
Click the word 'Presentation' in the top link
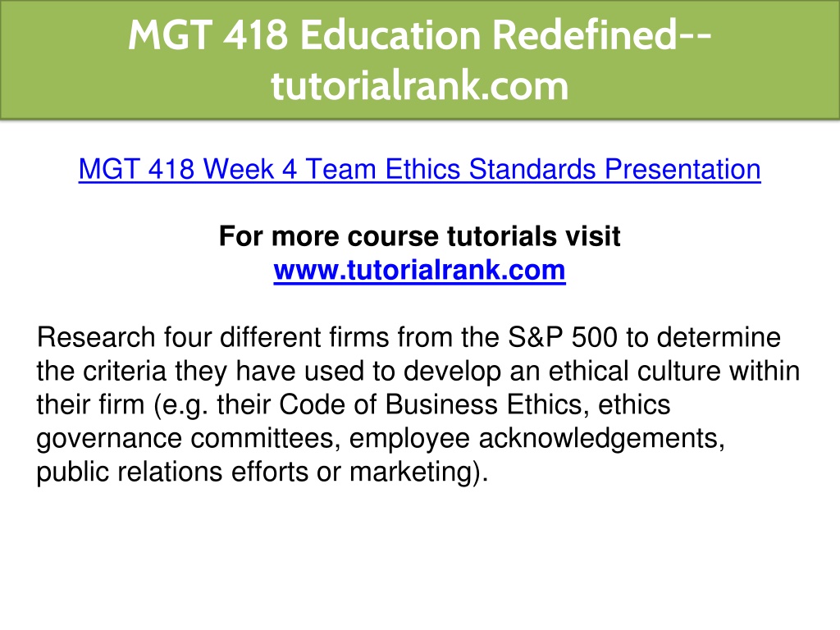click(682, 169)
